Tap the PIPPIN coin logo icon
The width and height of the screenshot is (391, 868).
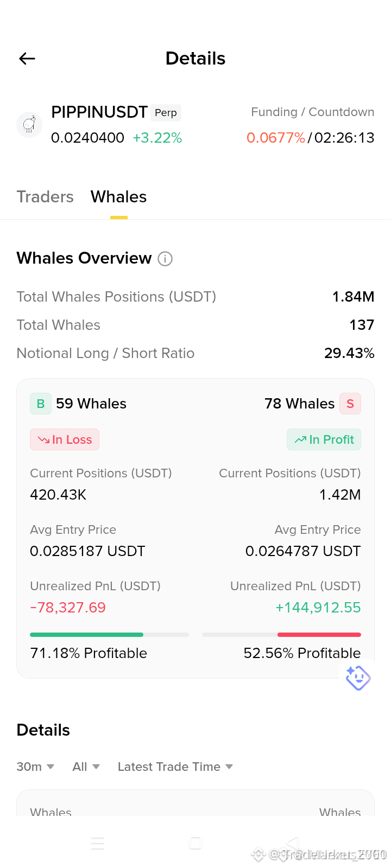pos(29,125)
